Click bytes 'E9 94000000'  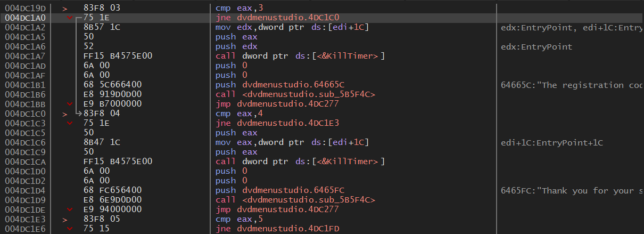click(x=113, y=210)
